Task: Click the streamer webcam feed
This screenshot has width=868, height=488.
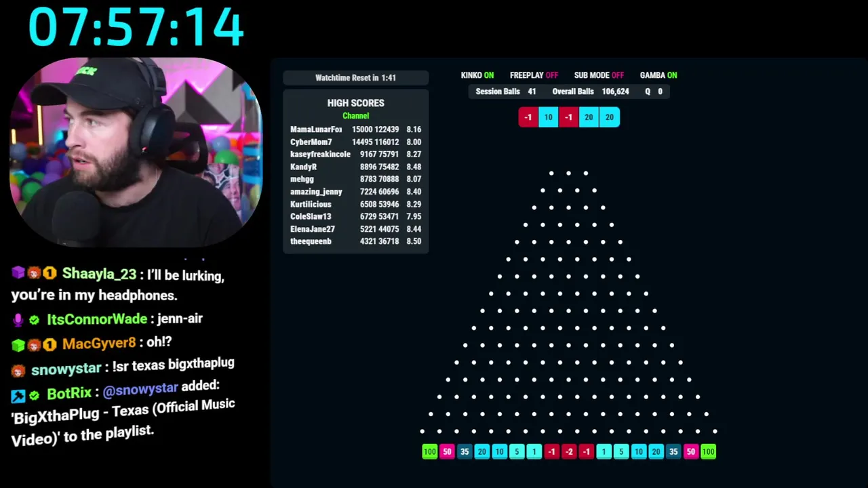Action: click(136, 152)
